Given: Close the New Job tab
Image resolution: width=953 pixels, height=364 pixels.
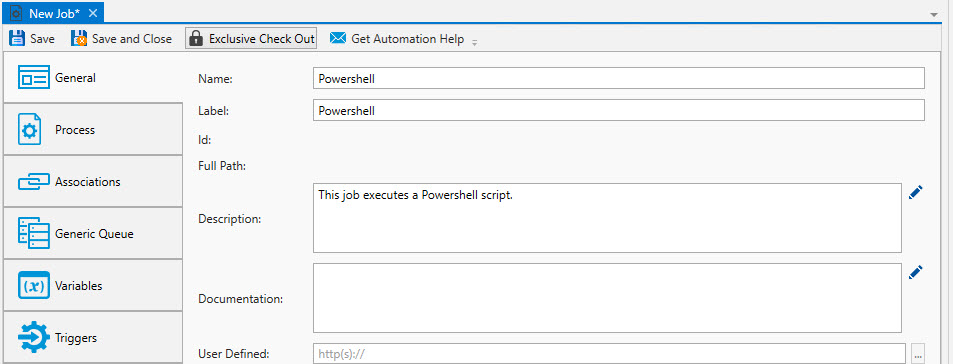Looking at the screenshot, I should click(x=93, y=13).
